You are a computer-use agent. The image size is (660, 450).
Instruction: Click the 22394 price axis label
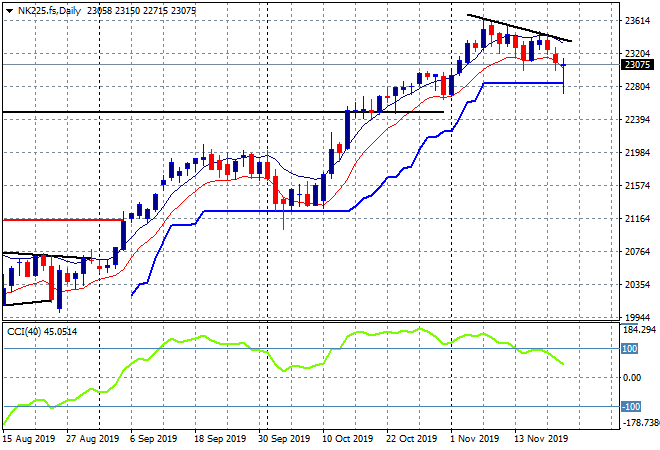pyautogui.click(x=638, y=120)
